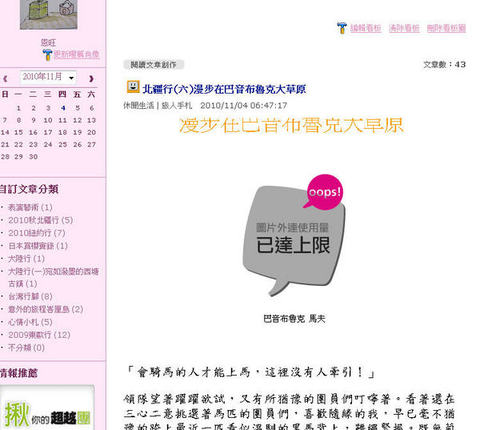Click the T icon beside sidebar update link

(x=47, y=55)
